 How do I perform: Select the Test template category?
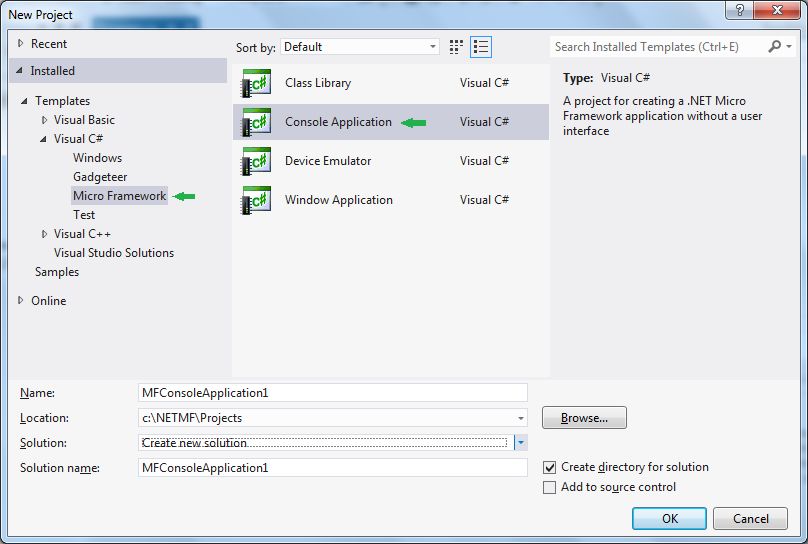(x=84, y=215)
